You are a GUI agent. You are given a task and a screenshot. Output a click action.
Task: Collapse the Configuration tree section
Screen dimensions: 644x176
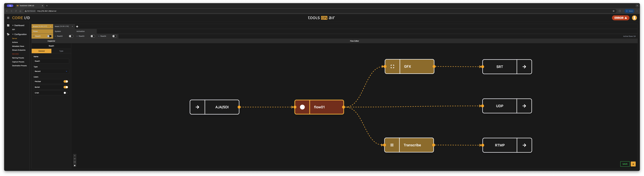[13, 34]
